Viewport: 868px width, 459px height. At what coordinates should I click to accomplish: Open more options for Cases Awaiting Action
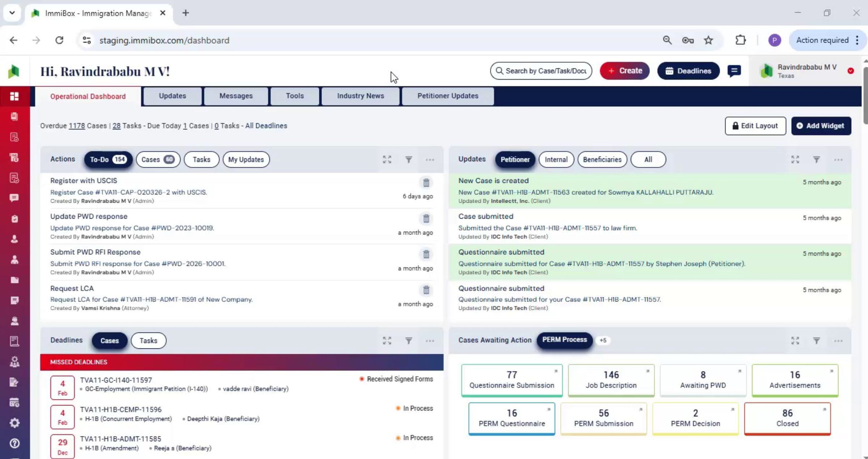pyautogui.click(x=838, y=340)
